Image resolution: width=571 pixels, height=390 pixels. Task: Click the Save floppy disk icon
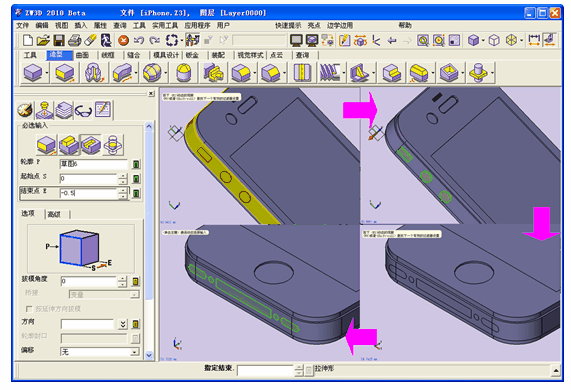[59, 40]
